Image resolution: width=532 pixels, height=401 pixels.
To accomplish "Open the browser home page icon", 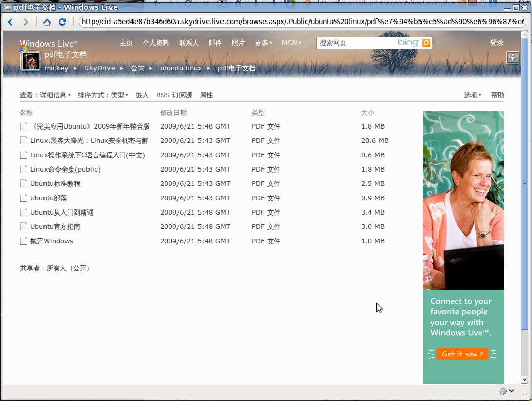I will click(47, 22).
